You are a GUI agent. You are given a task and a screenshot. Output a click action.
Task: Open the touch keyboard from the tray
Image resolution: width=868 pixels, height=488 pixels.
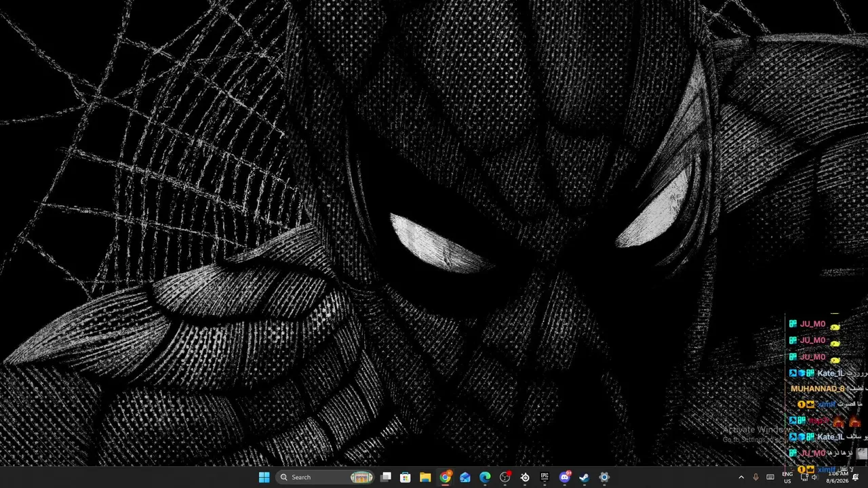click(x=770, y=477)
